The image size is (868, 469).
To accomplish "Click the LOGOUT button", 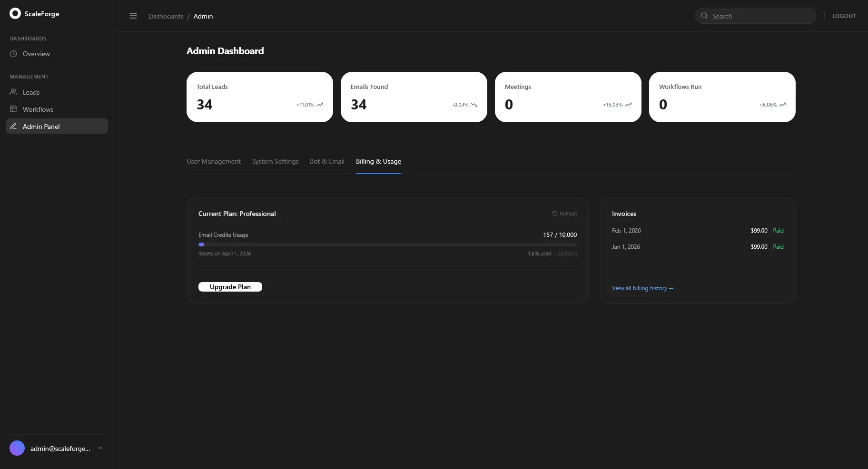I will click(x=844, y=16).
